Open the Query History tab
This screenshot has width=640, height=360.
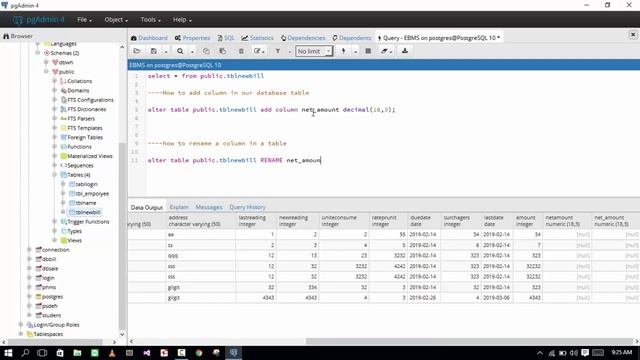coord(247,207)
